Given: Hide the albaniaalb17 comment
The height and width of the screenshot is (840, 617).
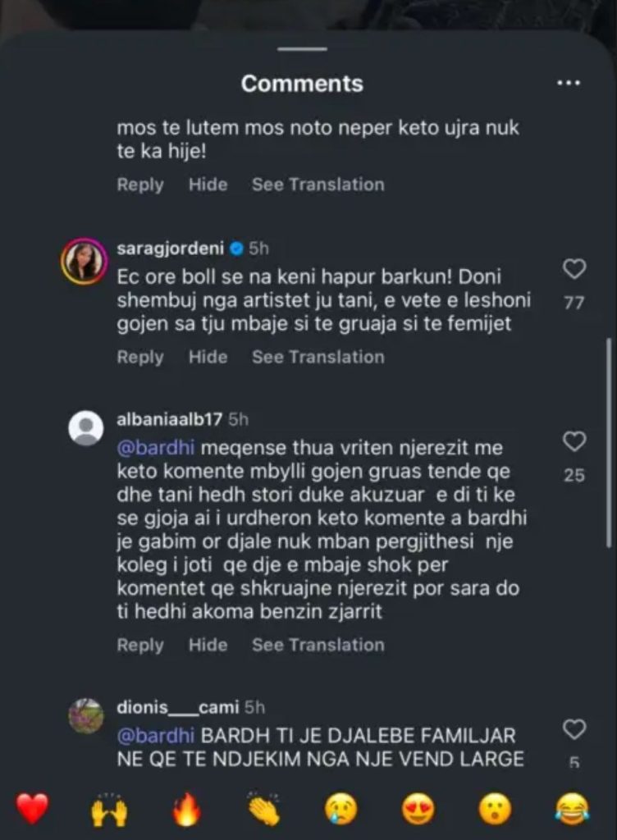Looking at the screenshot, I should (208, 646).
